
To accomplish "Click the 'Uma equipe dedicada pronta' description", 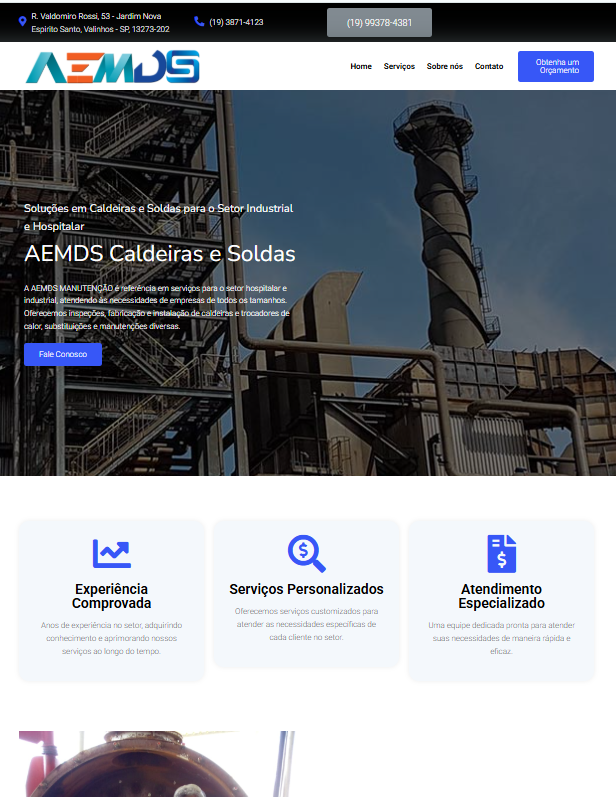I will 502,638.
